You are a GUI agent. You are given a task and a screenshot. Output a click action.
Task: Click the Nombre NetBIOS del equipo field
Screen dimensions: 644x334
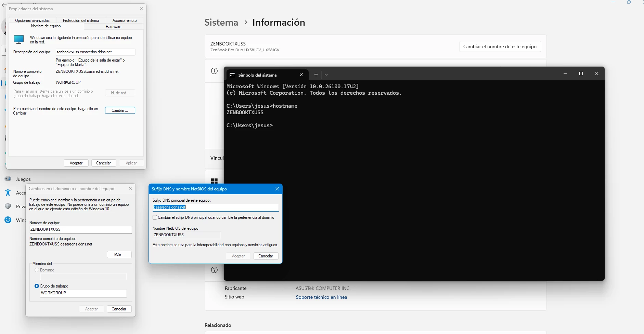pos(186,235)
